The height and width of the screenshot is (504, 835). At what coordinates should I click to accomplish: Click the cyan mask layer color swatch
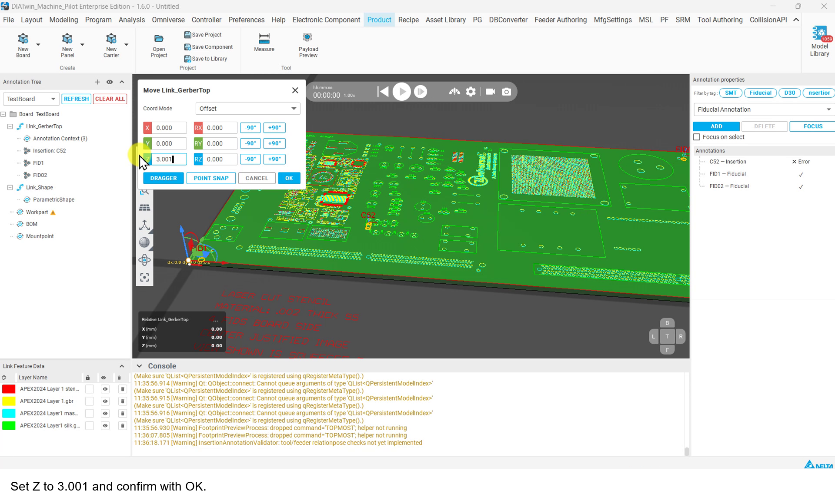click(9, 414)
